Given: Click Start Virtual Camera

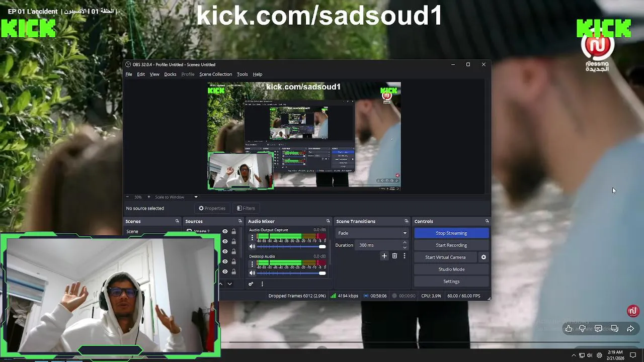Looking at the screenshot, I should coord(445,257).
